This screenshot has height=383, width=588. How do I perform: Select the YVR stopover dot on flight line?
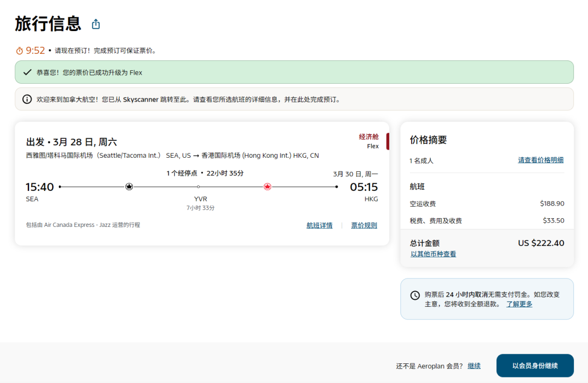pos(198,187)
